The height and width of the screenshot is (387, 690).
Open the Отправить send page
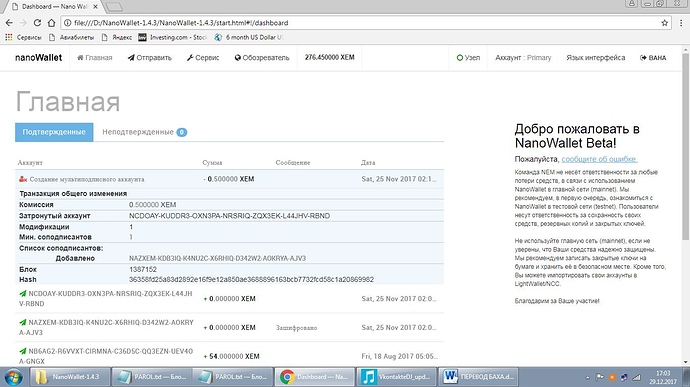(x=150, y=58)
